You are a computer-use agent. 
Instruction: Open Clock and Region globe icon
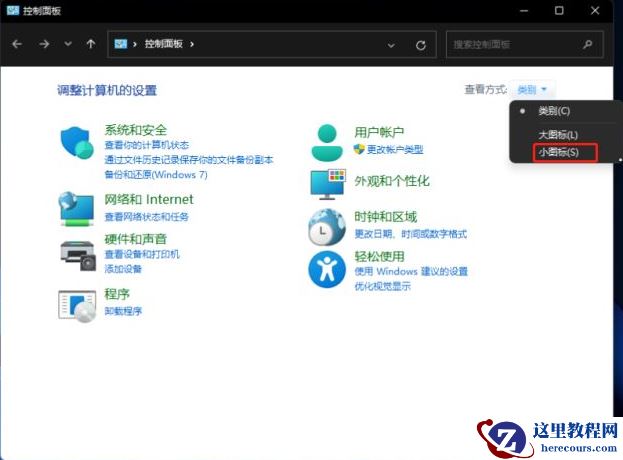tap(327, 227)
